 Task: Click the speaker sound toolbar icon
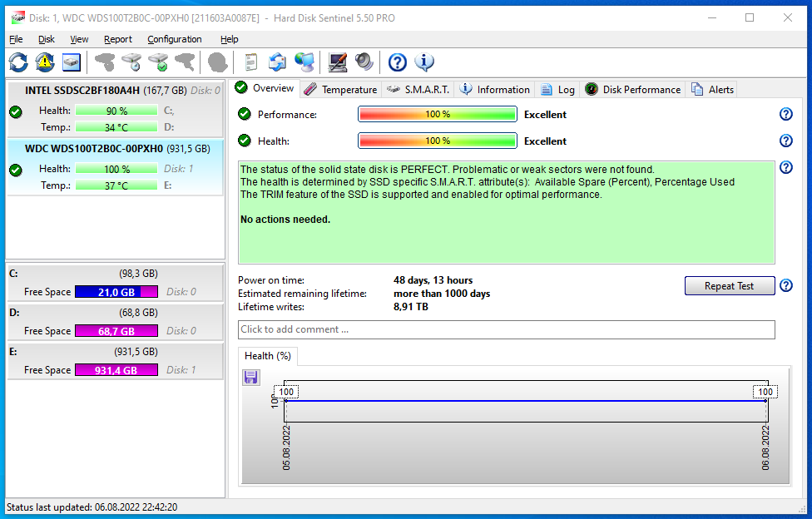[x=364, y=62]
